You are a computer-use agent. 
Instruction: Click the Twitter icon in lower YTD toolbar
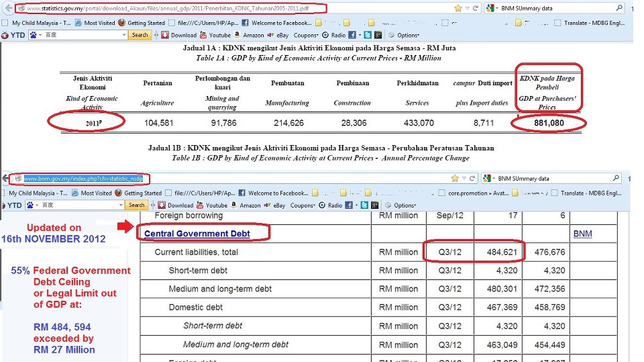(364, 206)
